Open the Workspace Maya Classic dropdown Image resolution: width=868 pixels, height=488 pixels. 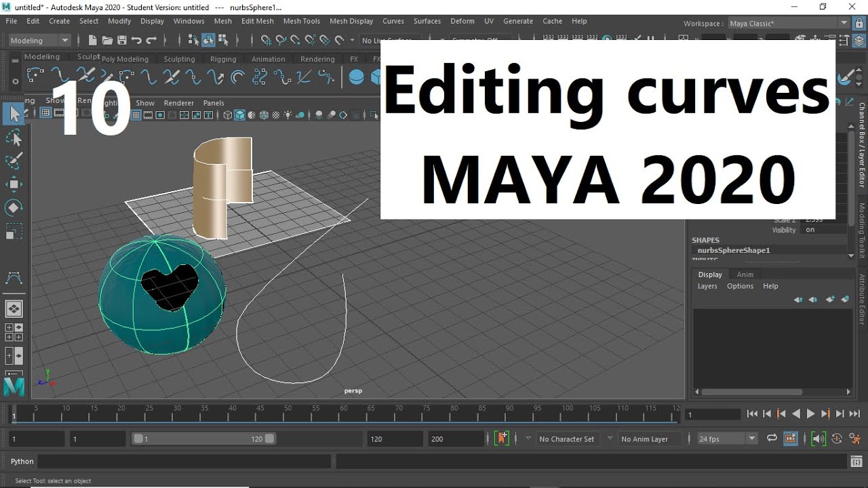(789, 23)
